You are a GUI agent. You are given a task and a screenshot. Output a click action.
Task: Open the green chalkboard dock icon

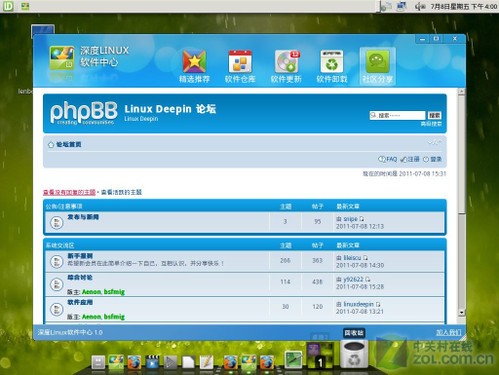coord(294,360)
